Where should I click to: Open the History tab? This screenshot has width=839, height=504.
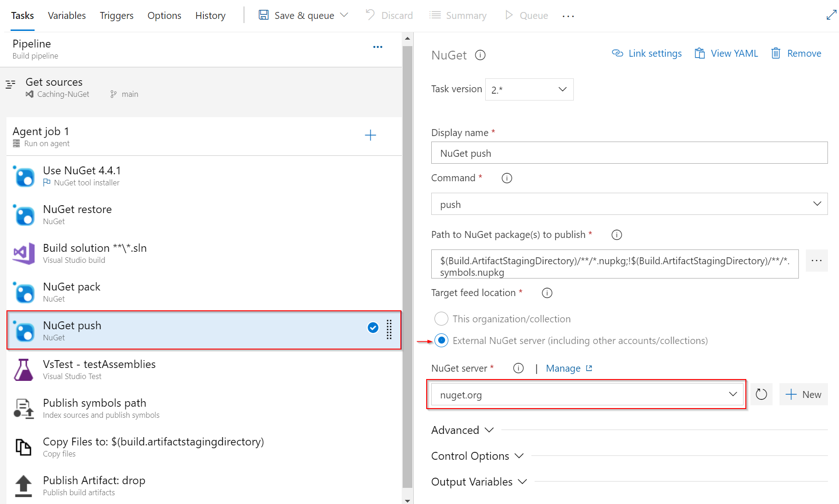pyautogui.click(x=210, y=15)
